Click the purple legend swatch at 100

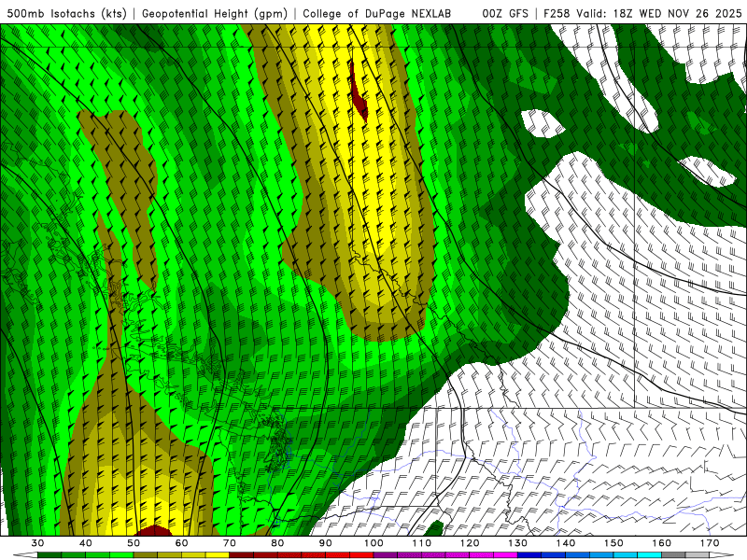pyautogui.click(x=386, y=555)
